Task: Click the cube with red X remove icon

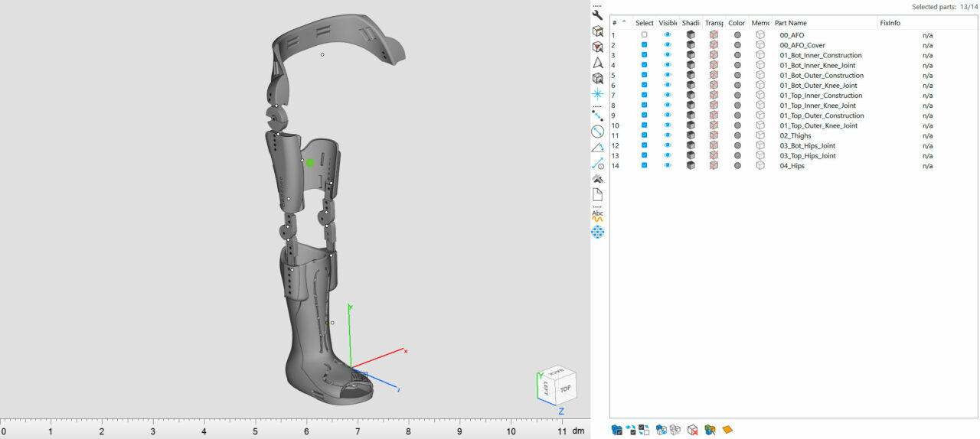Action: 692,430
